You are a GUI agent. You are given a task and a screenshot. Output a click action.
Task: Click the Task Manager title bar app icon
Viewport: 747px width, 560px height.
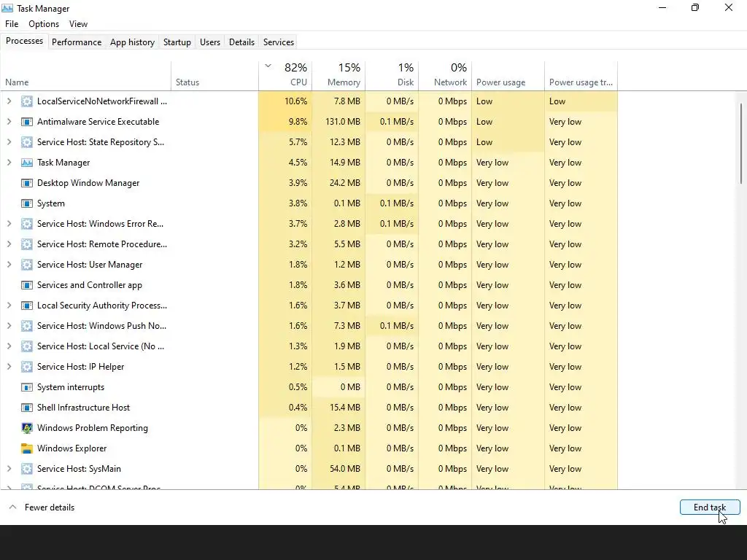tap(7, 8)
